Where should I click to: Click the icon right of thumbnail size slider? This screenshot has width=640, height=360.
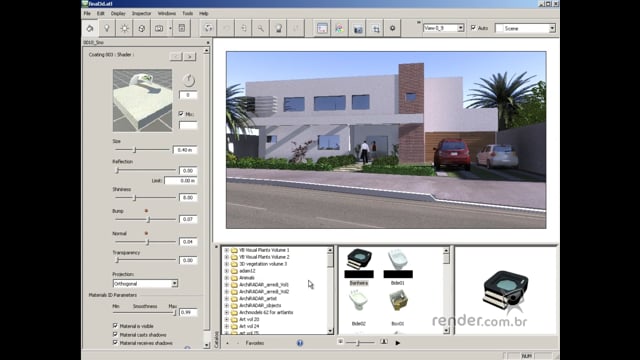384,342
